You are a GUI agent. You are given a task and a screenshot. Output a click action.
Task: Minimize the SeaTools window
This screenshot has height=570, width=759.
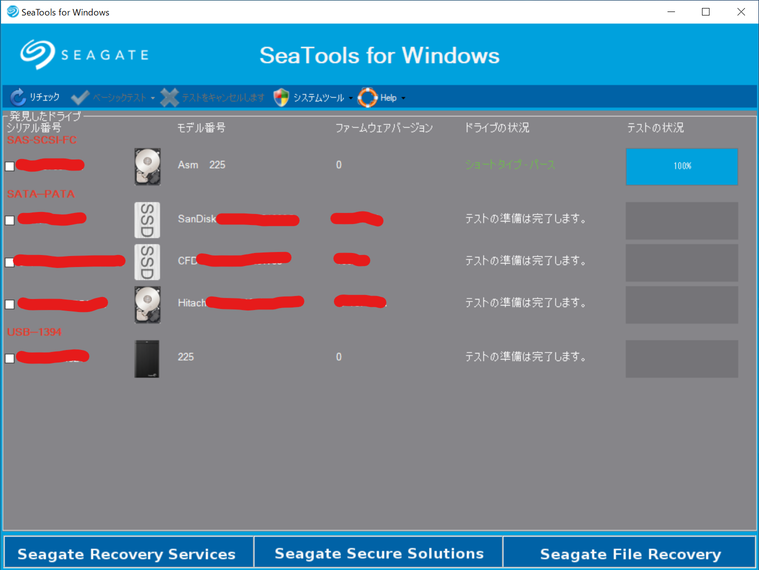tap(671, 12)
